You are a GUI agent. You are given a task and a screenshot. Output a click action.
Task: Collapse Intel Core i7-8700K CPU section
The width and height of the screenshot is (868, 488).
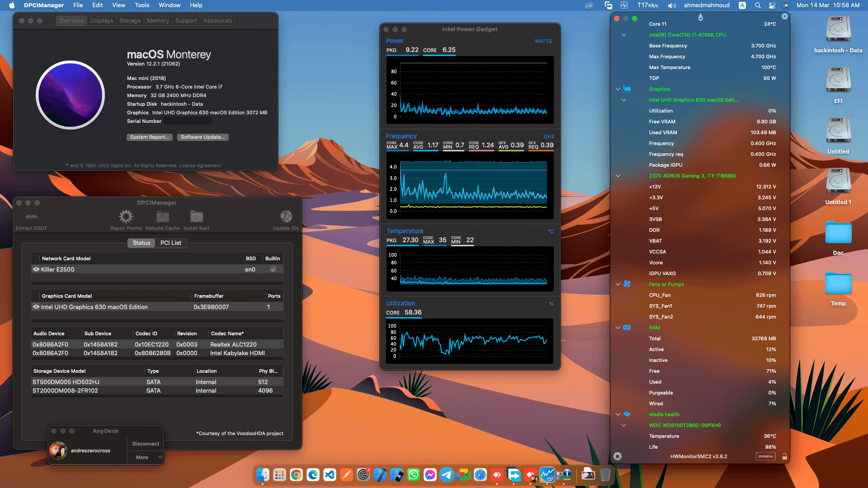point(624,35)
